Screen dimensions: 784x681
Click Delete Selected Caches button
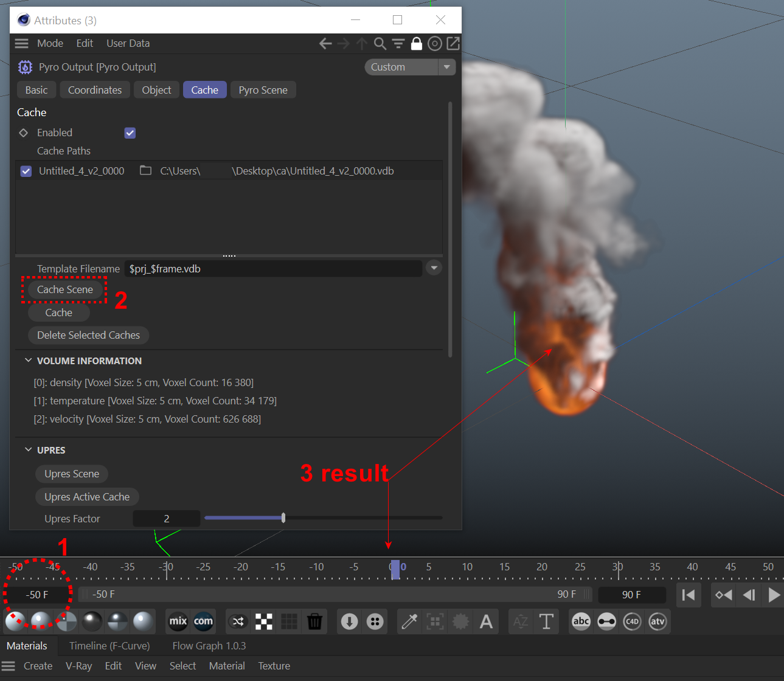(89, 335)
